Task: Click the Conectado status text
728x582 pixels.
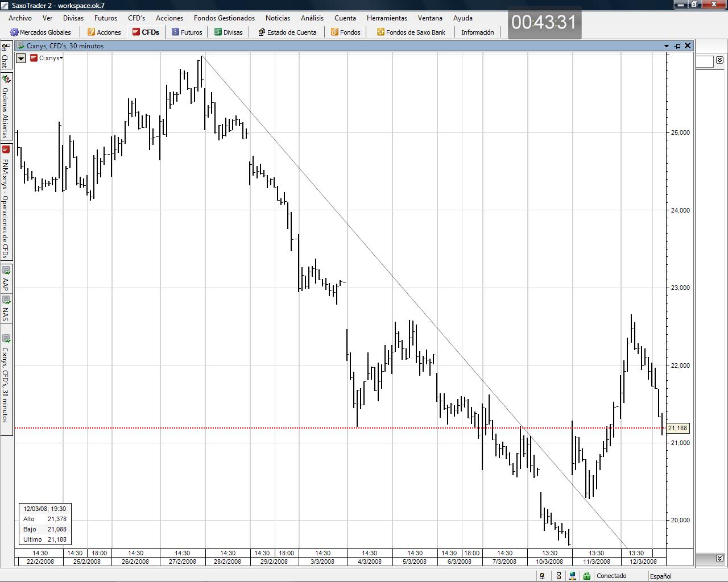Action: click(x=611, y=576)
